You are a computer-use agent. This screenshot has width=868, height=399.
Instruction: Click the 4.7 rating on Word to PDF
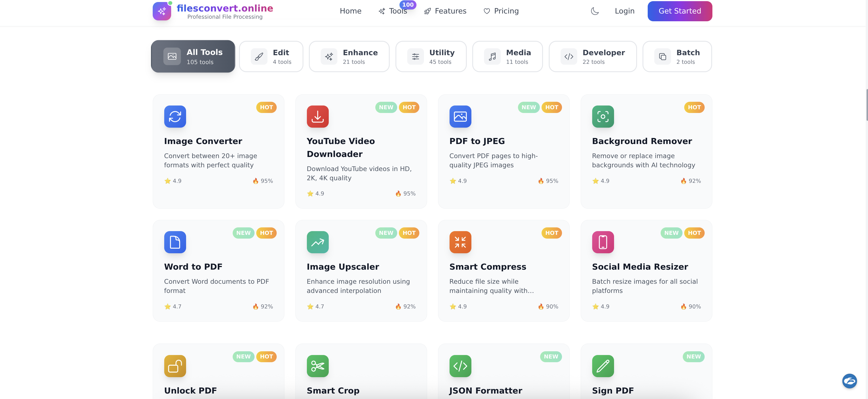173,306
